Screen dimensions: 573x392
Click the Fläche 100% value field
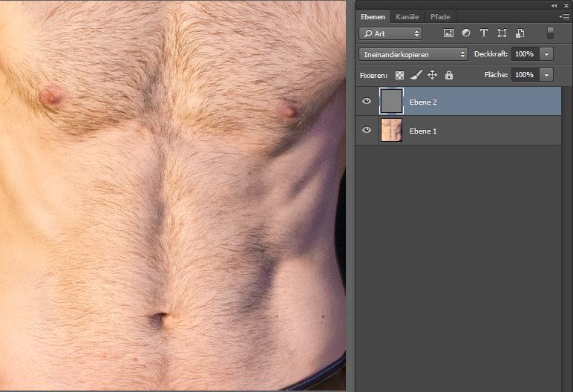coord(525,75)
